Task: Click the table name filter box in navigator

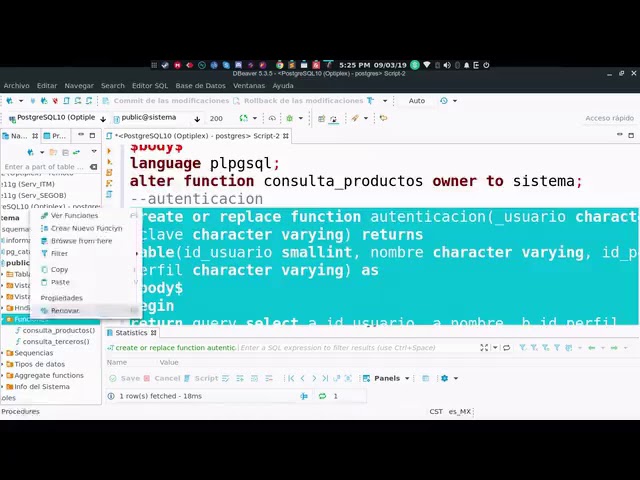Action: [44, 167]
